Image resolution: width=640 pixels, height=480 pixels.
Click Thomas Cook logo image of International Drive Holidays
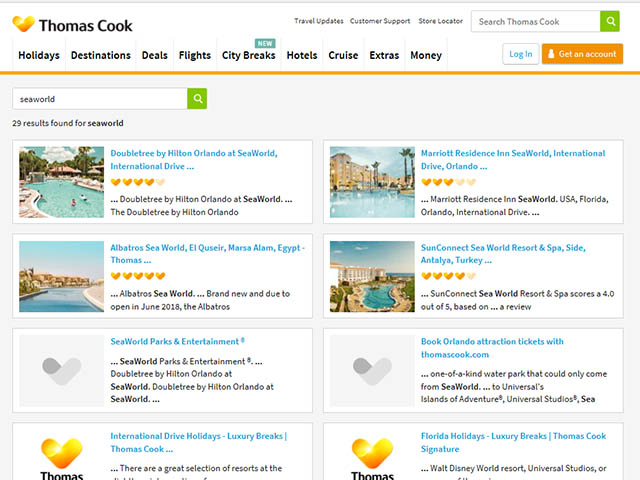[x=62, y=458]
